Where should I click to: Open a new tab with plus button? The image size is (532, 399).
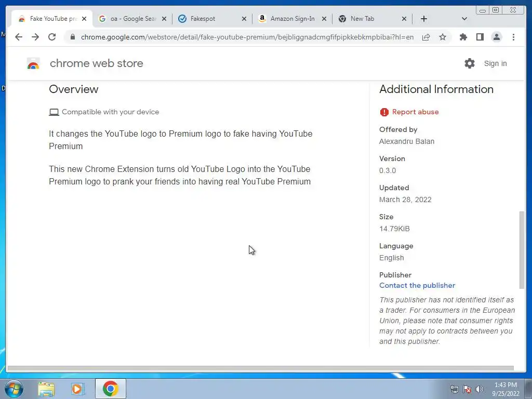pyautogui.click(x=424, y=19)
